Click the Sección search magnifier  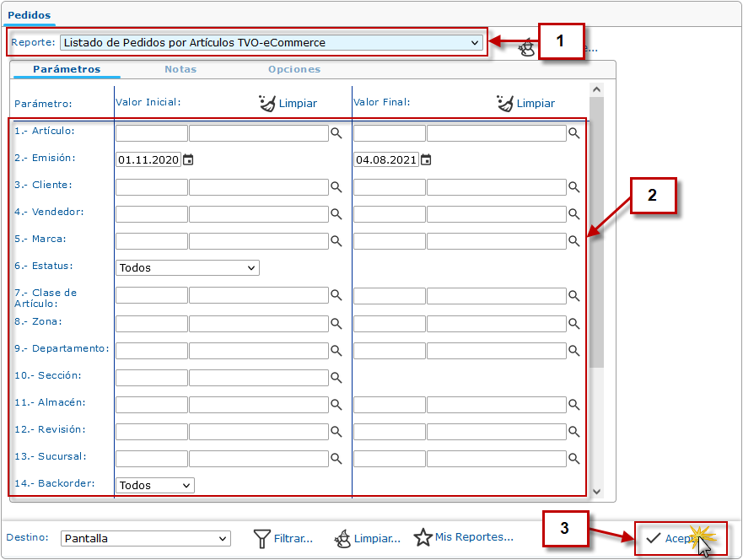click(x=336, y=377)
